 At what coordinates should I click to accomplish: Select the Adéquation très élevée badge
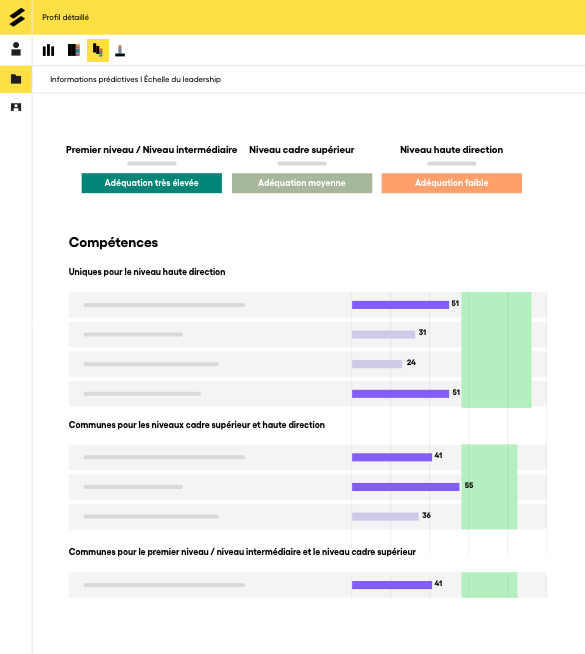pyautogui.click(x=152, y=183)
